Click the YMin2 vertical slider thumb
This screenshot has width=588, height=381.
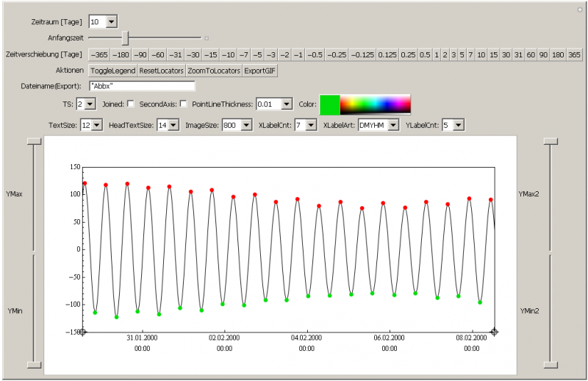tap(551, 365)
